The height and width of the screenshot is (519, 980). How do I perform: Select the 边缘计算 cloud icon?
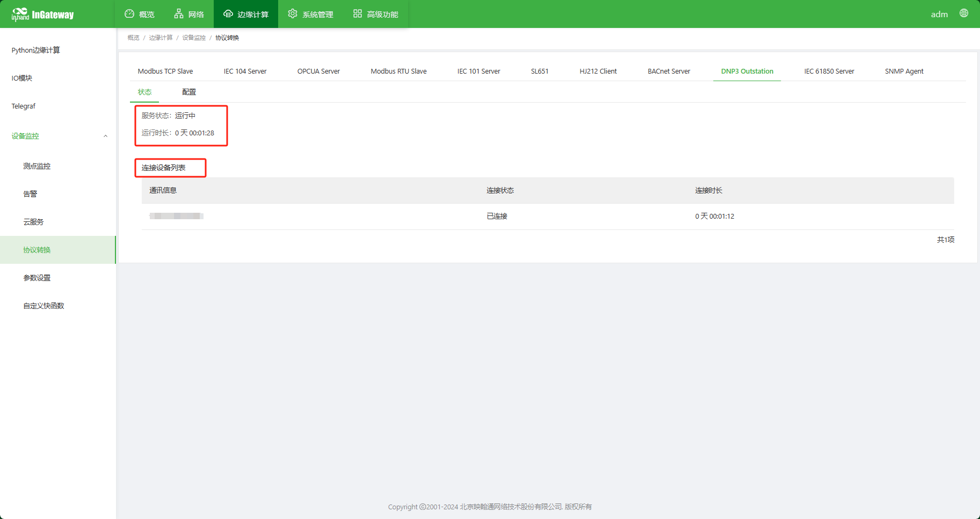[x=228, y=14]
